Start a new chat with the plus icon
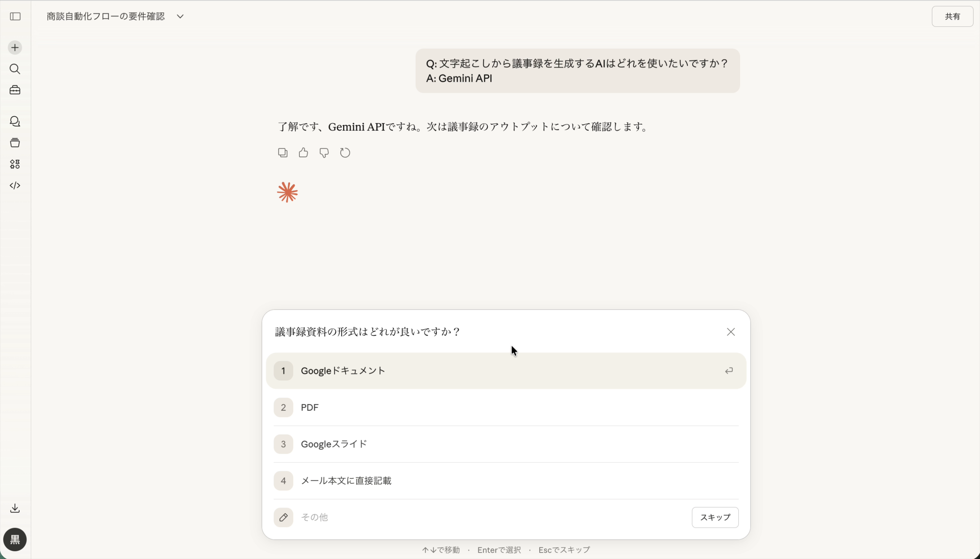 15,47
